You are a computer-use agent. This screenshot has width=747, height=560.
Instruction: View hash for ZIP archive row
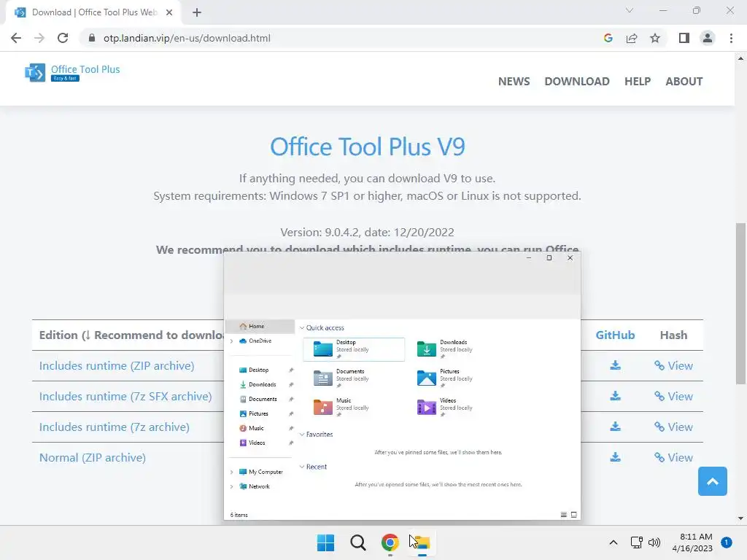tap(673, 366)
